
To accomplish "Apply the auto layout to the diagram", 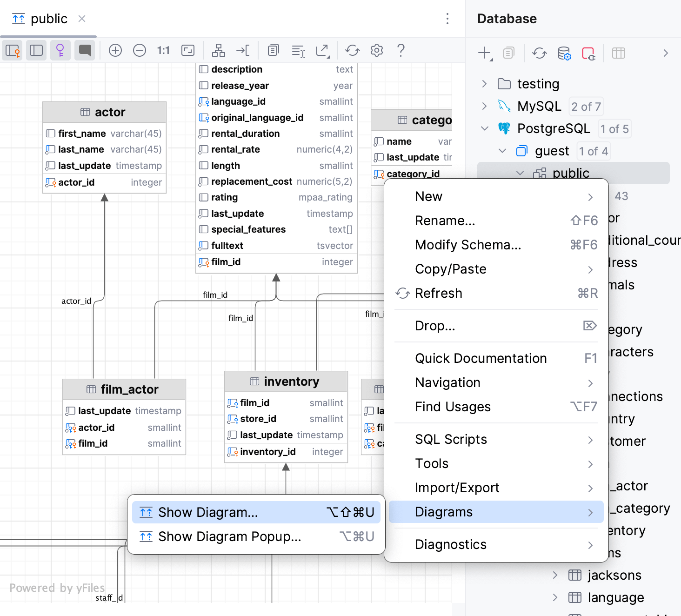I will (x=219, y=50).
